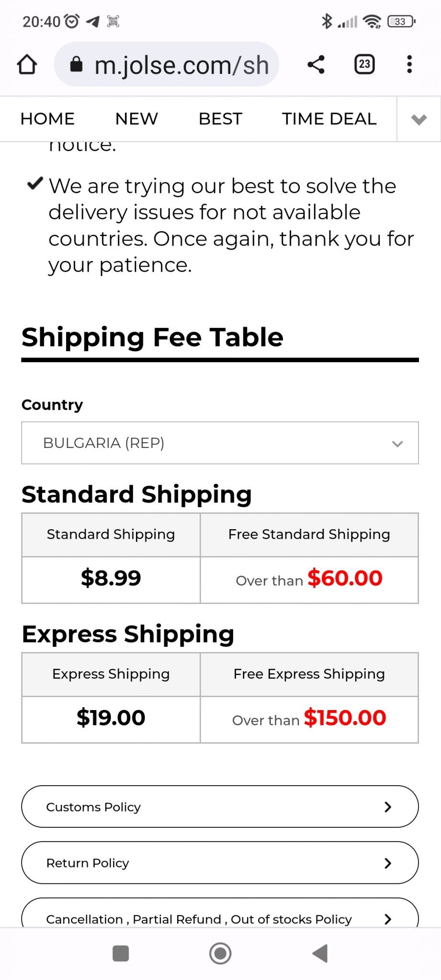The width and height of the screenshot is (441, 980).
Task: Tap the browser home icon
Action: tap(27, 65)
